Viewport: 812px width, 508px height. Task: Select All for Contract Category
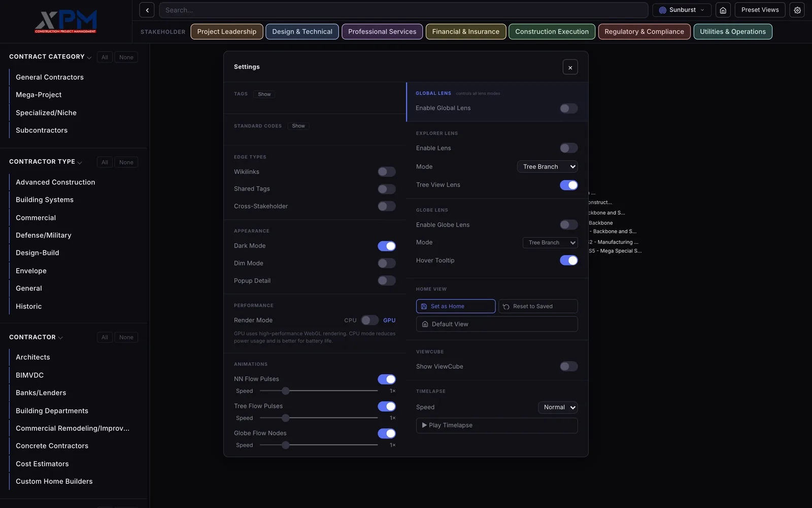(105, 57)
